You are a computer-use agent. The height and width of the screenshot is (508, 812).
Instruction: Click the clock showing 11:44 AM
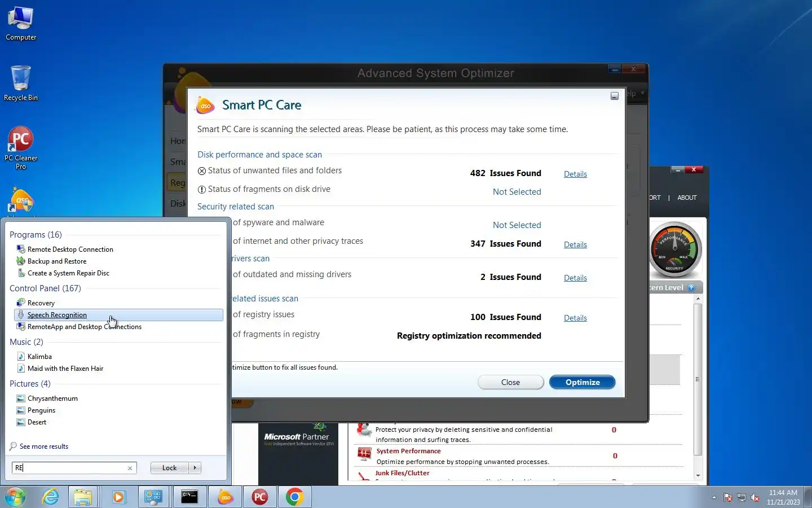783,497
